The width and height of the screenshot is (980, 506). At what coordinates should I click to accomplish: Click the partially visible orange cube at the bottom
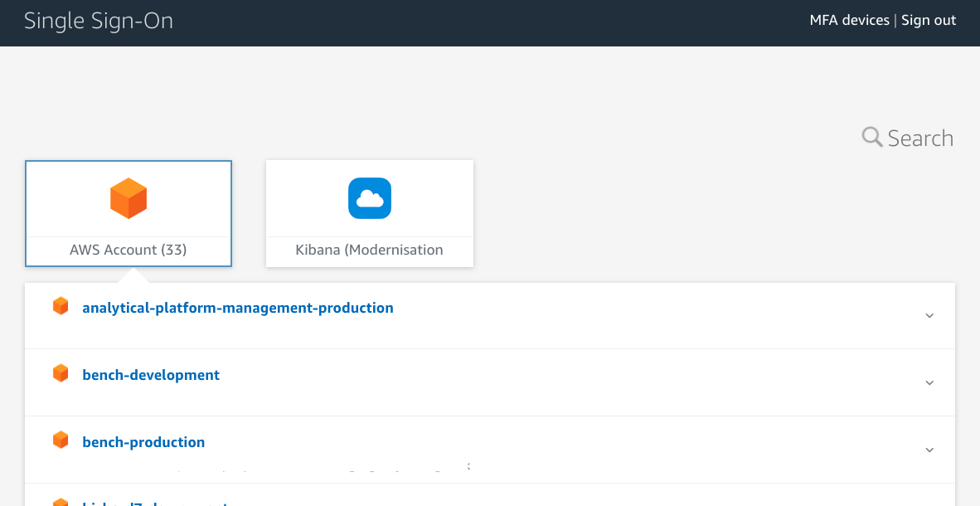coord(61,502)
